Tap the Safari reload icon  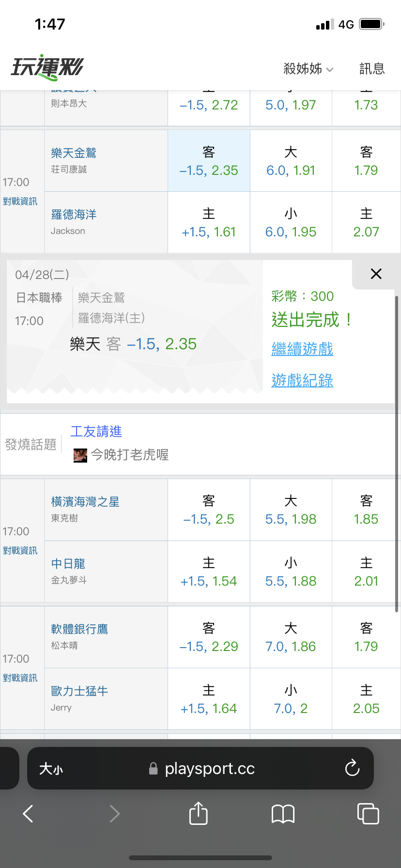pos(352,768)
